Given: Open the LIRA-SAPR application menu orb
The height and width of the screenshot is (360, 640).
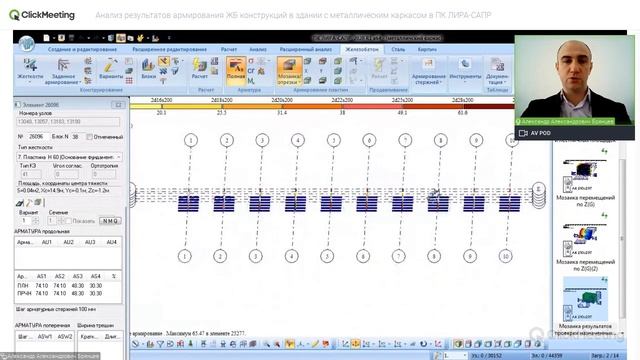Looking at the screenshot, I should pos(26,43).
